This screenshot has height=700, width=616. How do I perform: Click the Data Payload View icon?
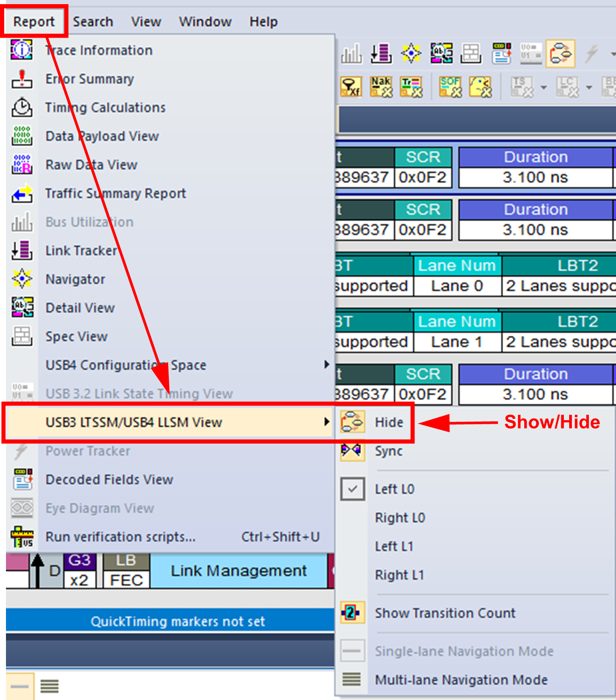[22, 136]
